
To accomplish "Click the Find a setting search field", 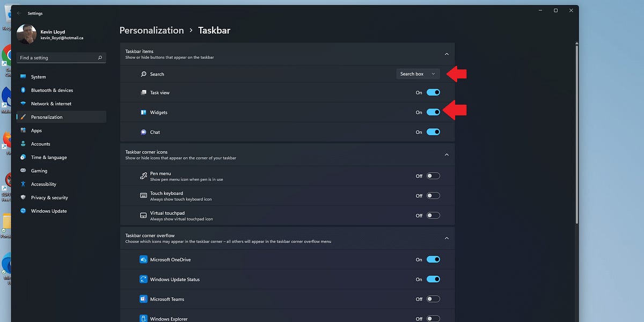I will pyautogui.click(x=61, y=57).
